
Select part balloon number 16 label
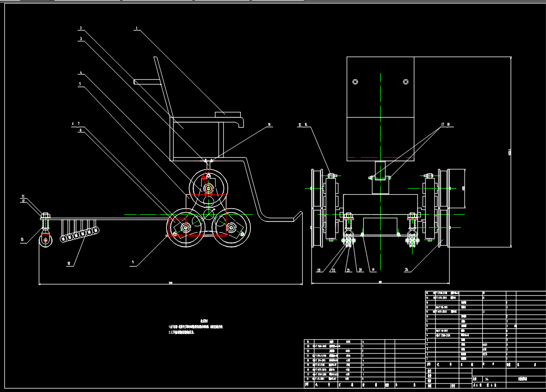point(270,125)
